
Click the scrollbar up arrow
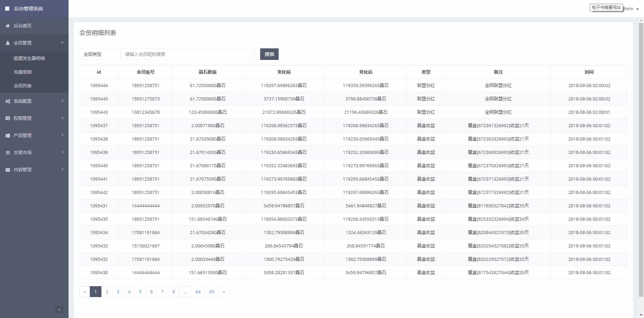click(x=641, y=21)
